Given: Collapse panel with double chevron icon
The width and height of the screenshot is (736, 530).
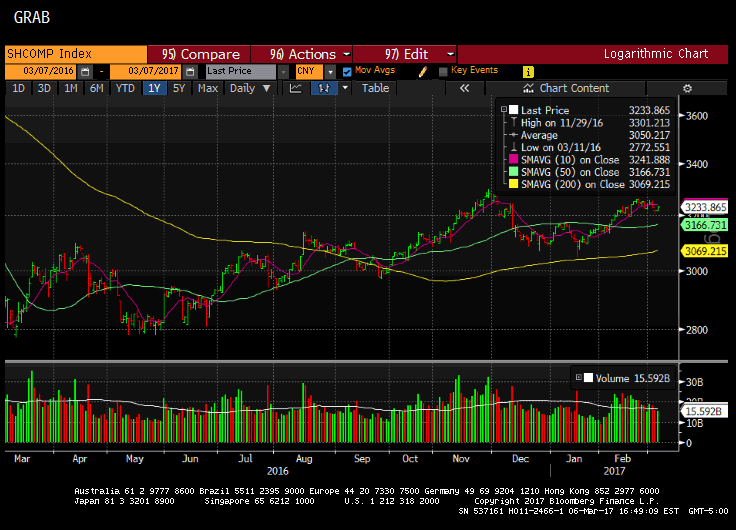Looking at the screenshot, I should (x=464, y=88).
